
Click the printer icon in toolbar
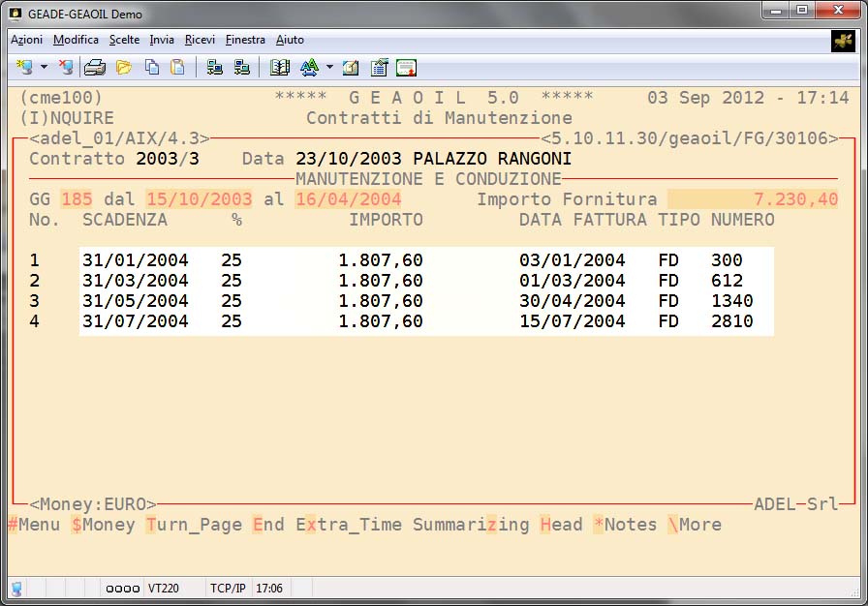[95, 68]
